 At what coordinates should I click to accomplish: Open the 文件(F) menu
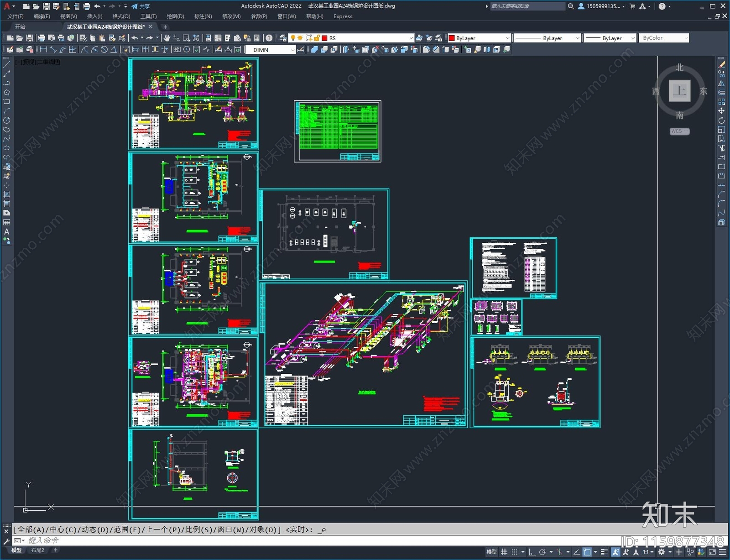click(16, 16)
